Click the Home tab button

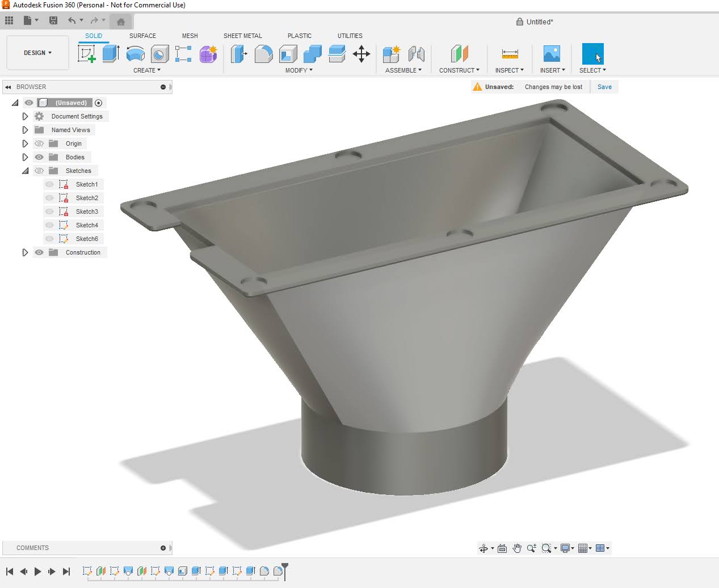coord(120,22)
